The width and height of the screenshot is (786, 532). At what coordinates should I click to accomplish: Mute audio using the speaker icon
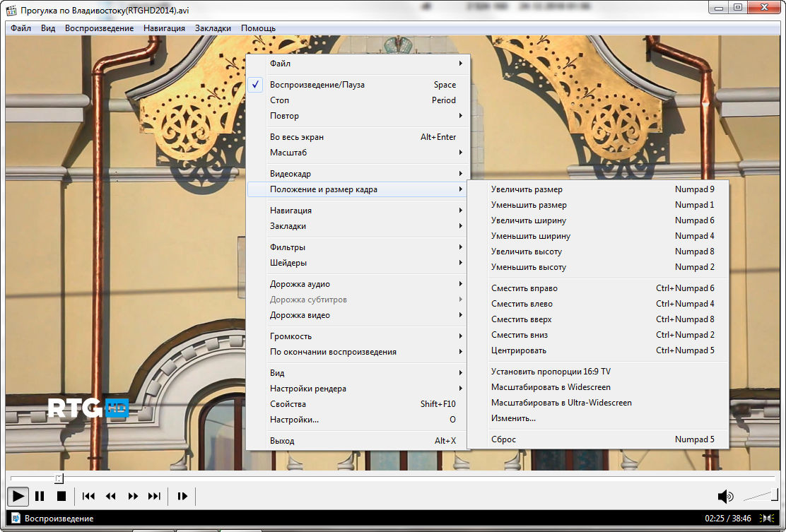tap(725, 497)
